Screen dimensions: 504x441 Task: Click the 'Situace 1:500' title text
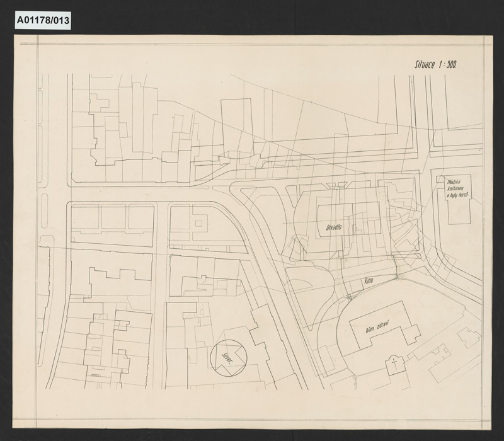pos(435,65)
